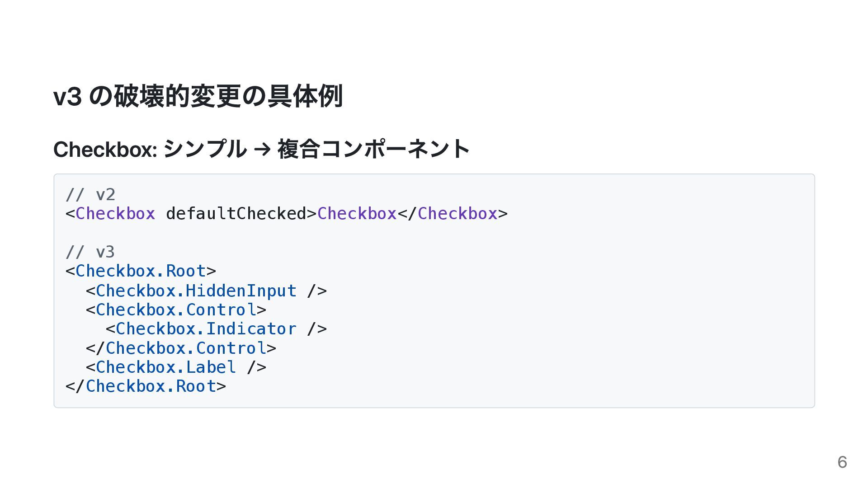
Task: Click the slide title "v3 の破壊的変更の具体例"
Action: (198, 96)
